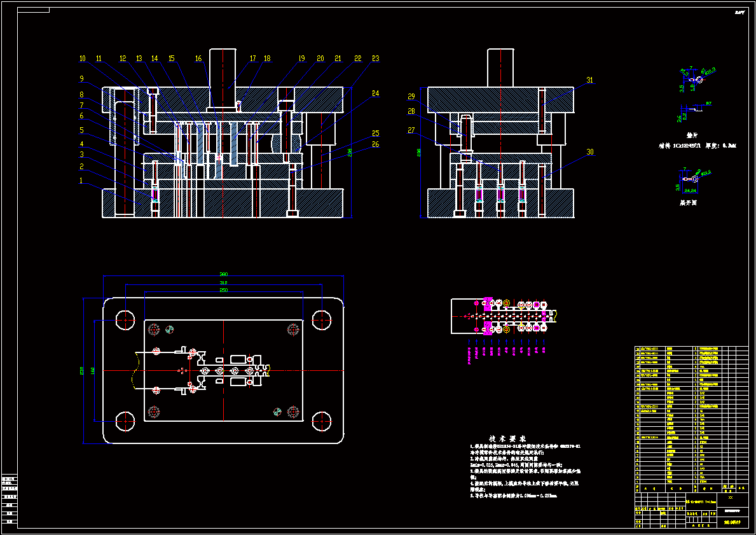
Task: Select part callout number 2
Action: coord(82,167)
